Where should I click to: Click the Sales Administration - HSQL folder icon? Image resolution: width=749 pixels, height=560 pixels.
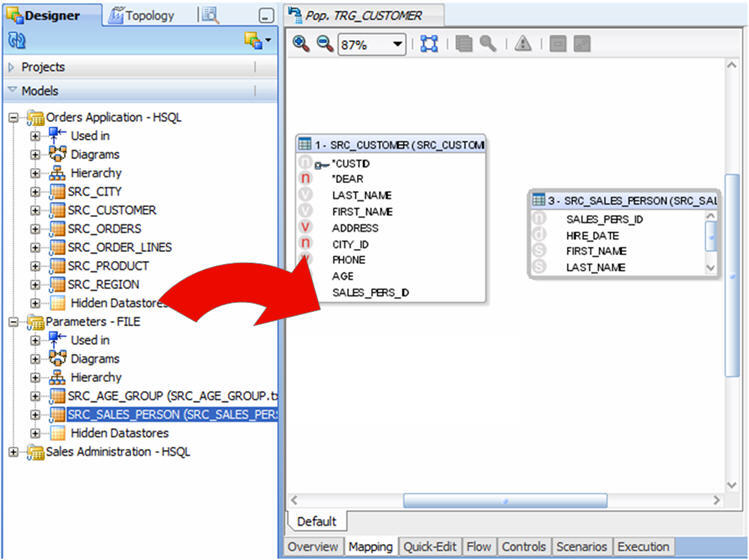pyautogui.click(x=35, y=452)
